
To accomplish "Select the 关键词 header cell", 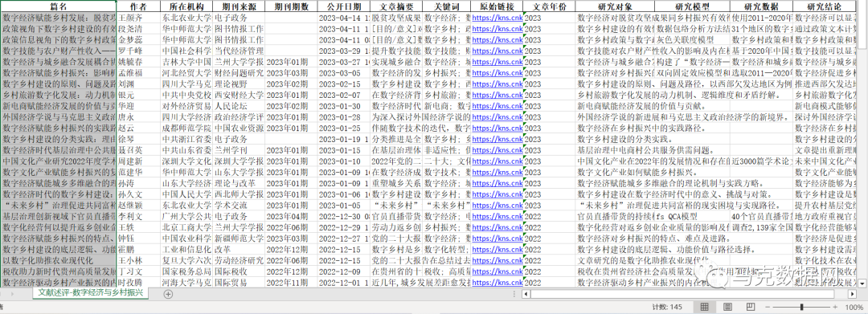I will tap(446, 6).
